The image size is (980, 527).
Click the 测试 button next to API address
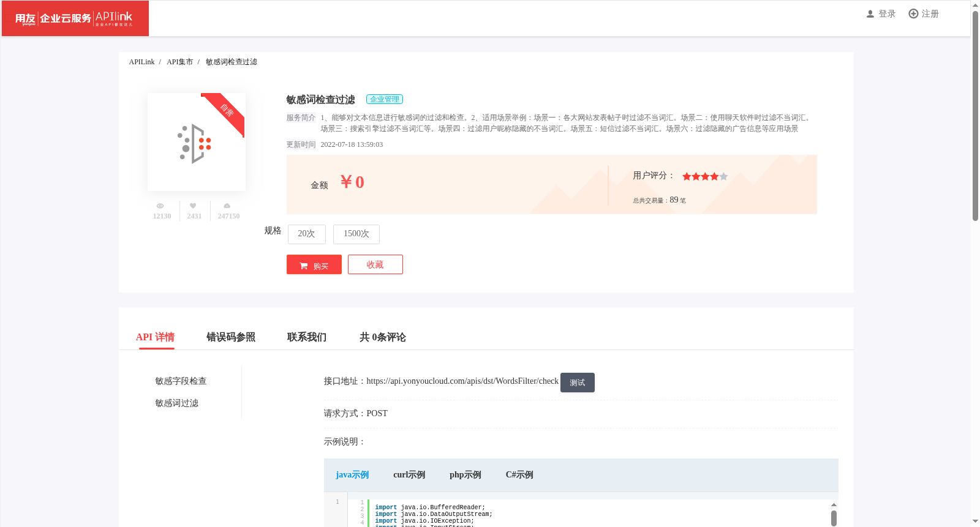[578, 383]
